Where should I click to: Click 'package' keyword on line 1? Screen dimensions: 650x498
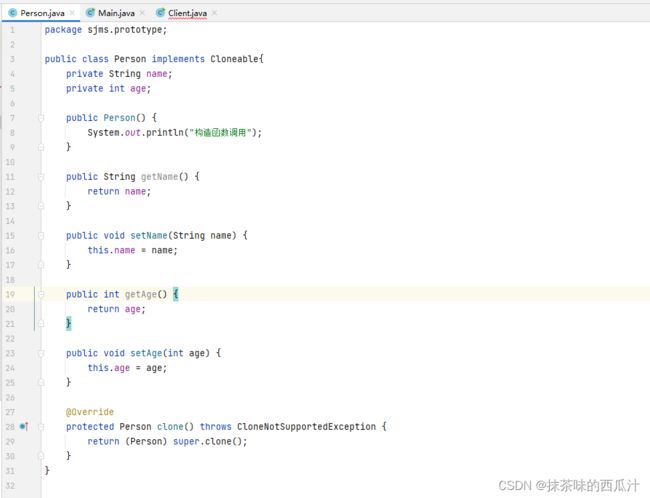tap(63, 30)
